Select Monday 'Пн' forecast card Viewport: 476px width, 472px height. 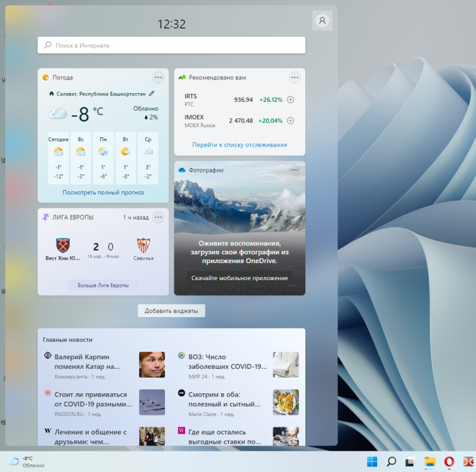coord(103,158)
